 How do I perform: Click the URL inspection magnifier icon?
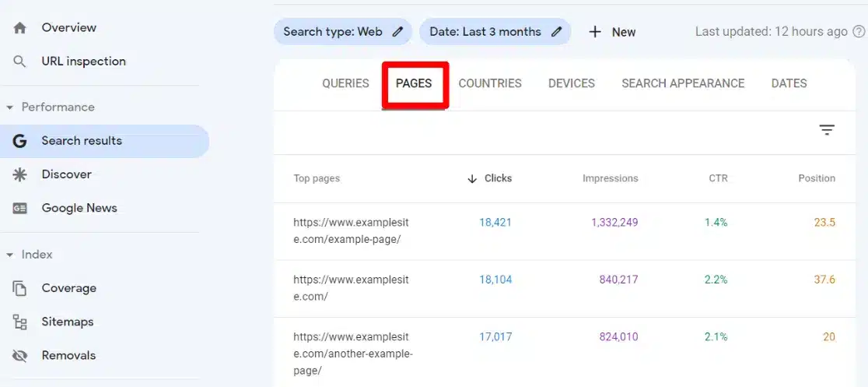pyautogui.click(x=20, y=62)
